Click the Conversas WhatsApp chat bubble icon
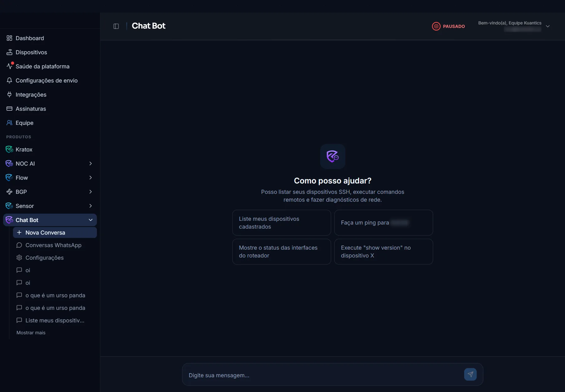This screenshot has width=565, height=392. click(19, 245)
